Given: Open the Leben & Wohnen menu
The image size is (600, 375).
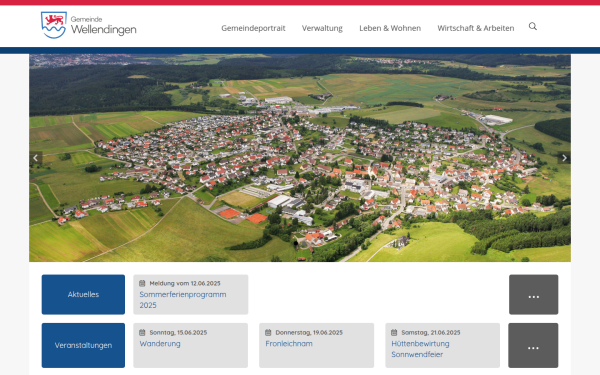Looking at the screenshot, I should pos(390,28).
